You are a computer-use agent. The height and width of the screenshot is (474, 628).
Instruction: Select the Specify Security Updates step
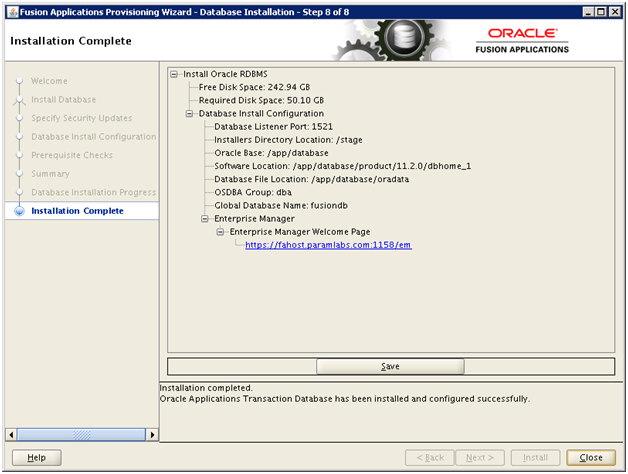(x=82, y=118)
